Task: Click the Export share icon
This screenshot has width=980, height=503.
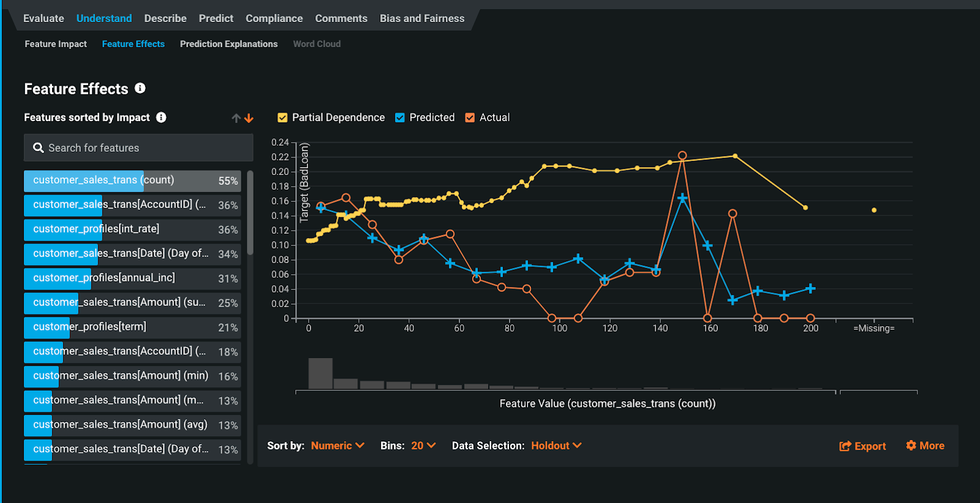Action: 845,446
